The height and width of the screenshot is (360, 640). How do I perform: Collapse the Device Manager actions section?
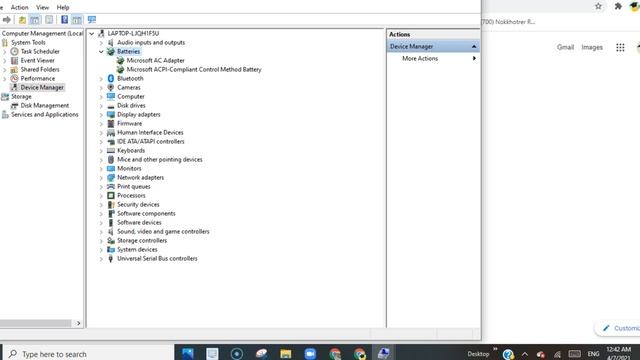(474, 47)
